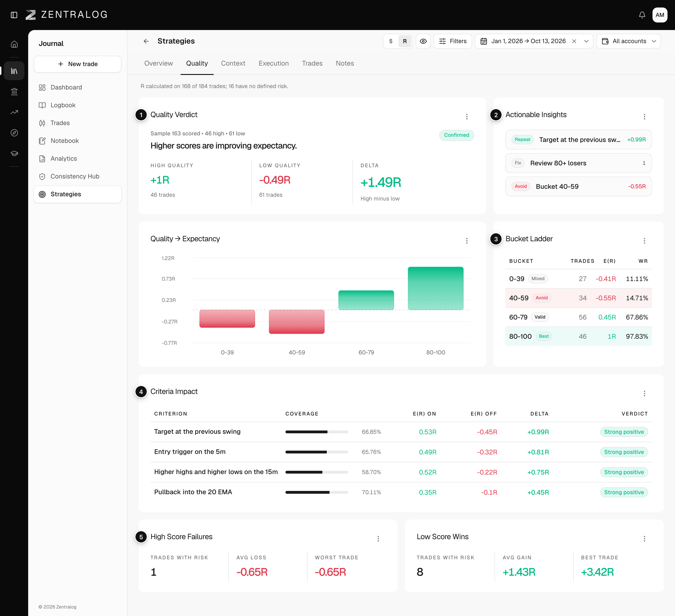Expand the date range dropdown
The image size is (675, 616).
coord(586,41)
